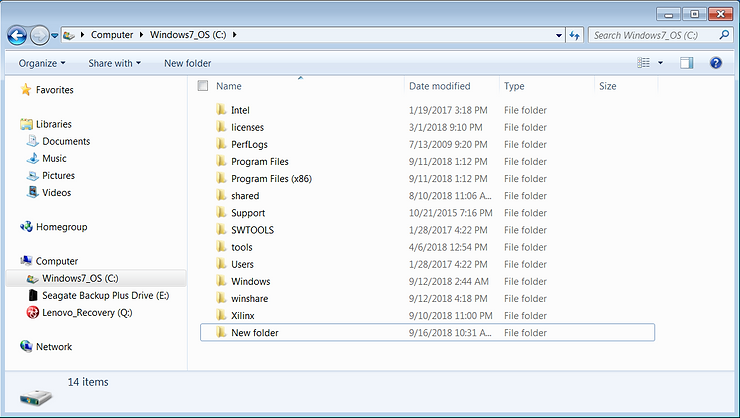Click the tools folder icon
Viewport: 740px width, 418px height.
click(221, 247)
